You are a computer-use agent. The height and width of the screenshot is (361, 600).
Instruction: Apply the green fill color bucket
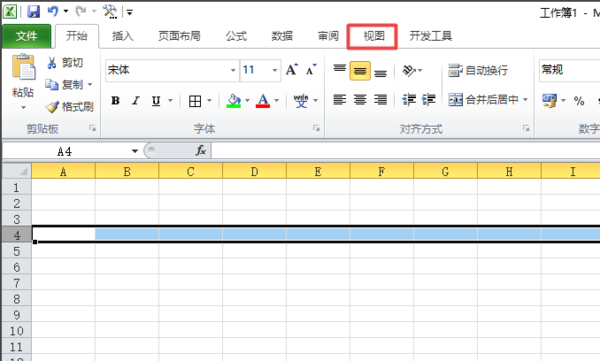[233, 101]
